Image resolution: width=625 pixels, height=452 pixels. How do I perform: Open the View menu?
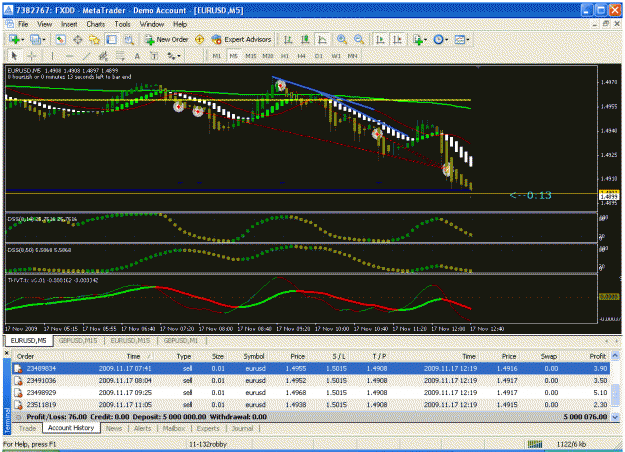pos(45,24)
